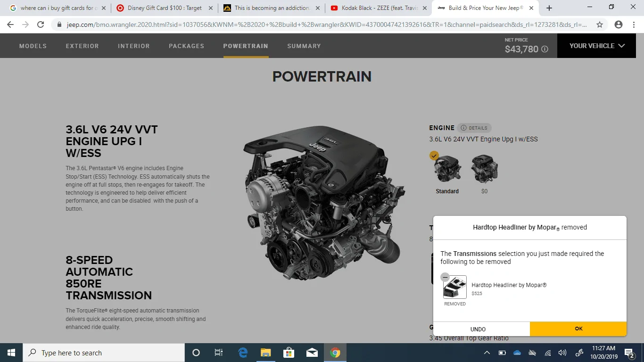
Task: Switch to 'This is becoming an addiction' tab
Action: pyautogui.click(x=271, y=8)
